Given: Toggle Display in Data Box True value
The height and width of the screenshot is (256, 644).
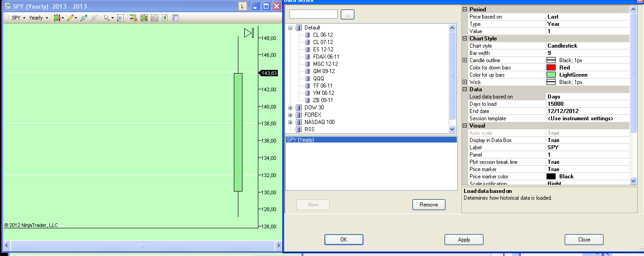Looking at the screenshot, I should 588,140.
